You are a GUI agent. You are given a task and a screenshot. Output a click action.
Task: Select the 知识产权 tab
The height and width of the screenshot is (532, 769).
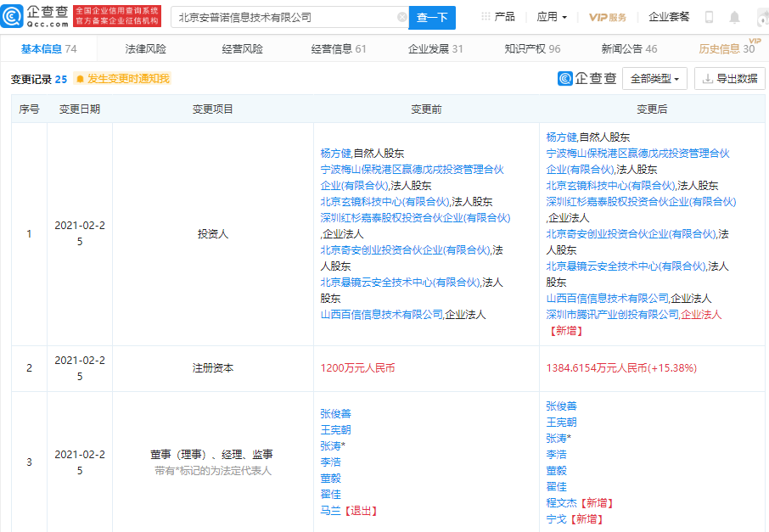pyautogui.click(x=532, y=49)
